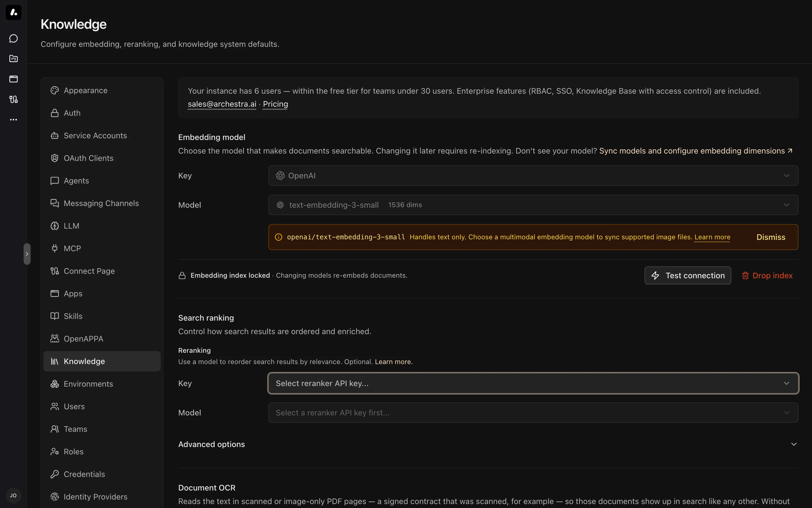812x508 pixels.
Task: Click the MCP plug icon
Action: click(55, 248)
